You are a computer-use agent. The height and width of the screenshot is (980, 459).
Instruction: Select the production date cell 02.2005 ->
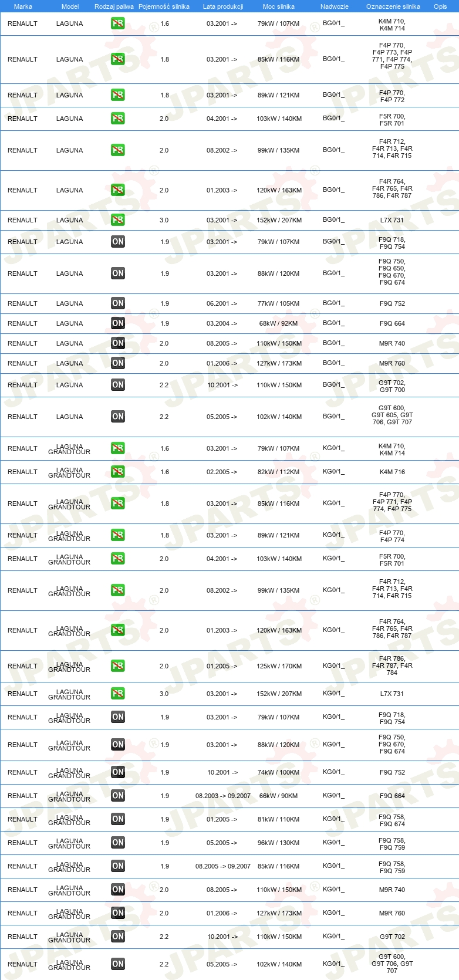[x=222, y=472]
